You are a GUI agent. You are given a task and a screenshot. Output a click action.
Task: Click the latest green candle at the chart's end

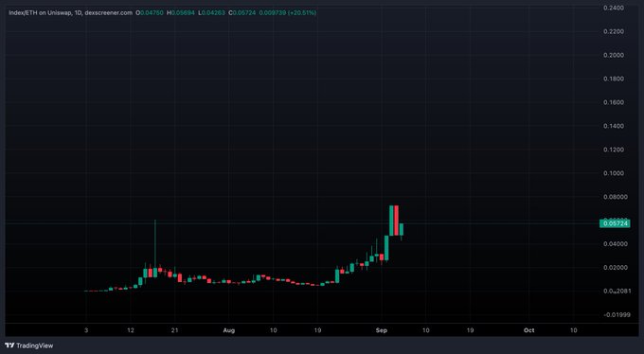tap(402, 230)
